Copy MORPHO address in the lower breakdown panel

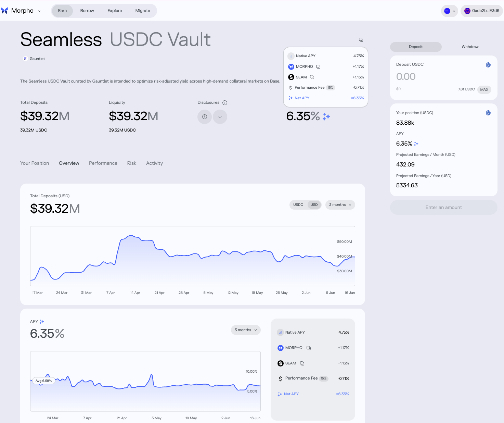[x=309, y=348]
